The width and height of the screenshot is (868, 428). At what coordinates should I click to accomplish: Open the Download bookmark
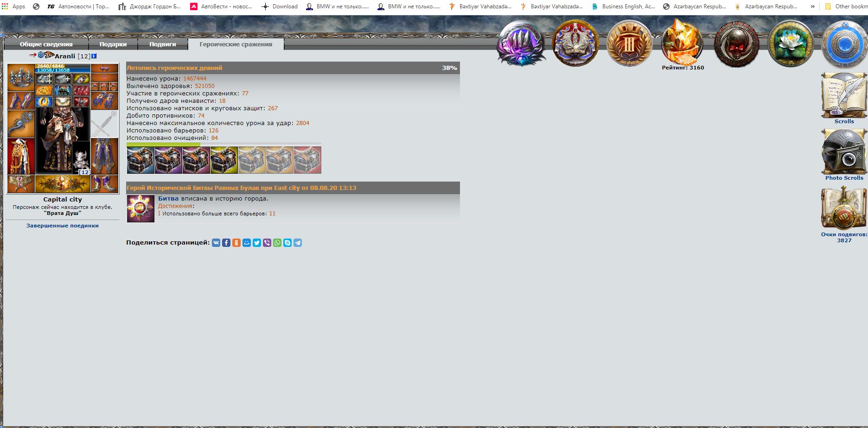(x=280, y=6)
